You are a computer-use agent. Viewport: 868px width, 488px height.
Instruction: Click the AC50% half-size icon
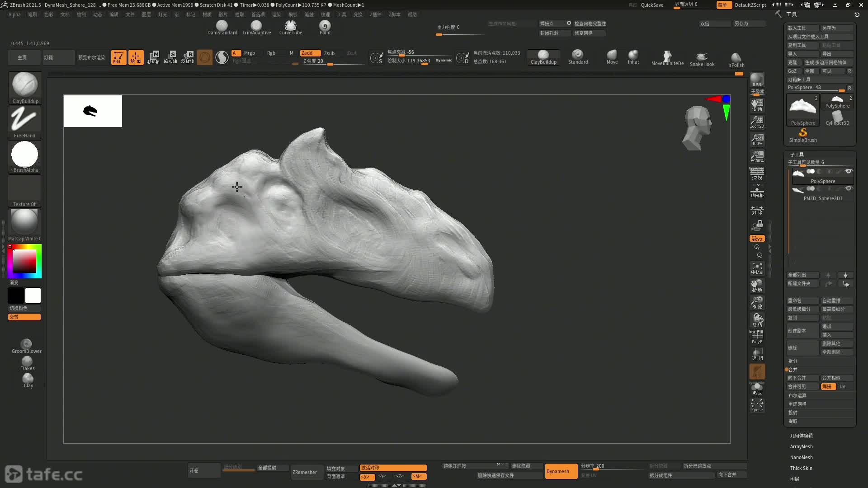point(757,156)
